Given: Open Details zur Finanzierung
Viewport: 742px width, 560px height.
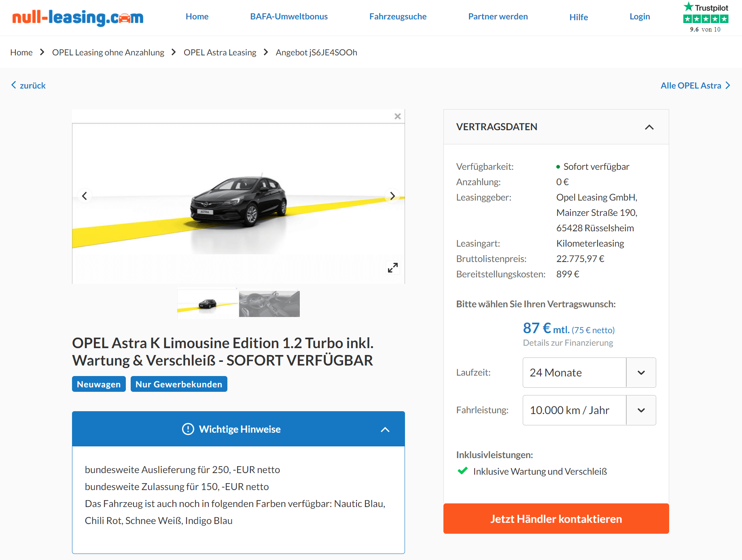Looking at the screenshot, I should pyautogui.click(x=568, y=343).
